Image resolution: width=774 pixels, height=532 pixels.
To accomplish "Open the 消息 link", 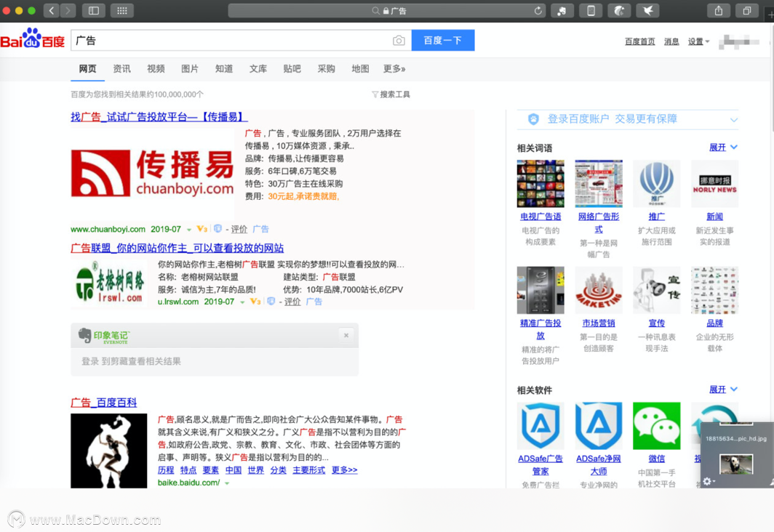I will pyautogui.click(x=671, y=41).
